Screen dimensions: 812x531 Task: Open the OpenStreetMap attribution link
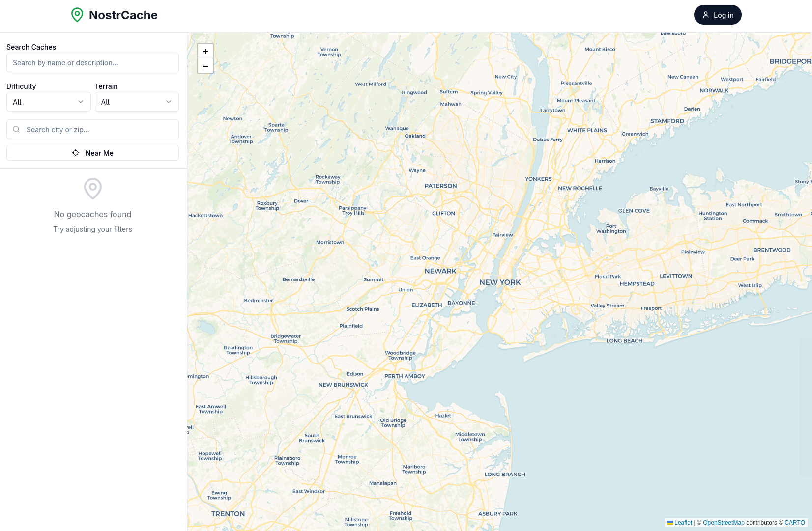(724, 523)
